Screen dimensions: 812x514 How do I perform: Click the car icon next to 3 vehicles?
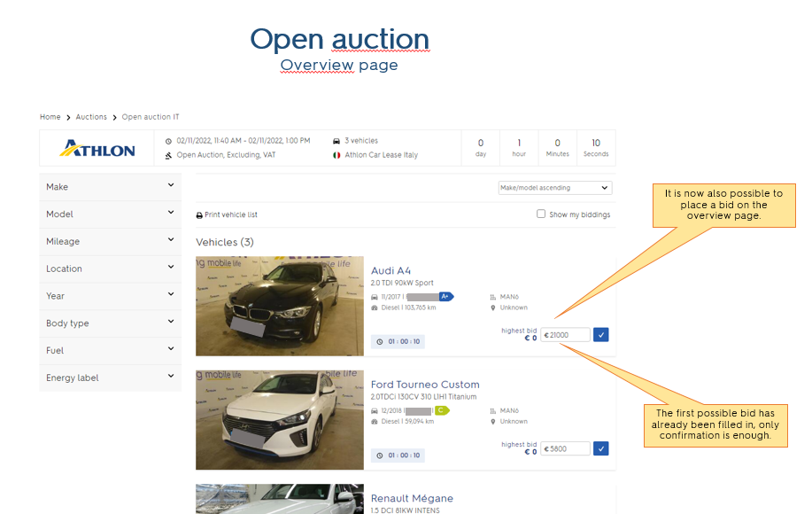336,141
